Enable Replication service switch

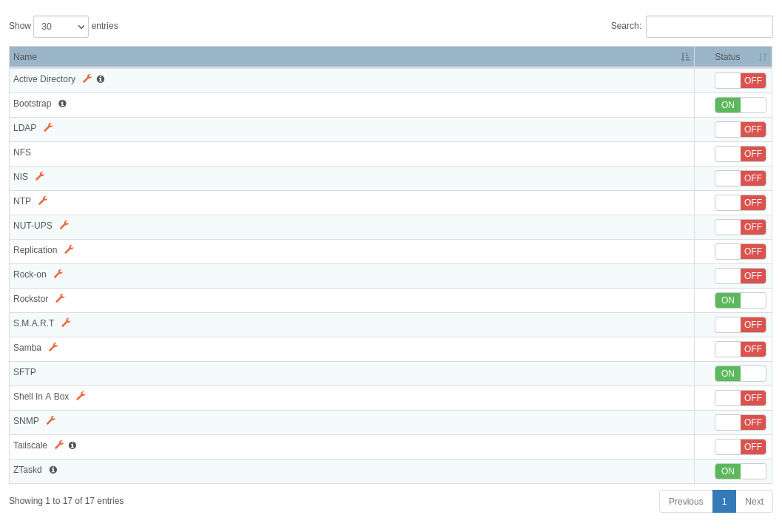tap(740, 252)
